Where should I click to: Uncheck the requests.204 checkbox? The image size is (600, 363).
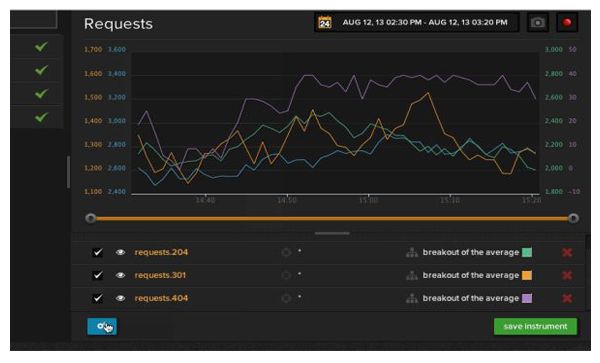tap(98, 252)
